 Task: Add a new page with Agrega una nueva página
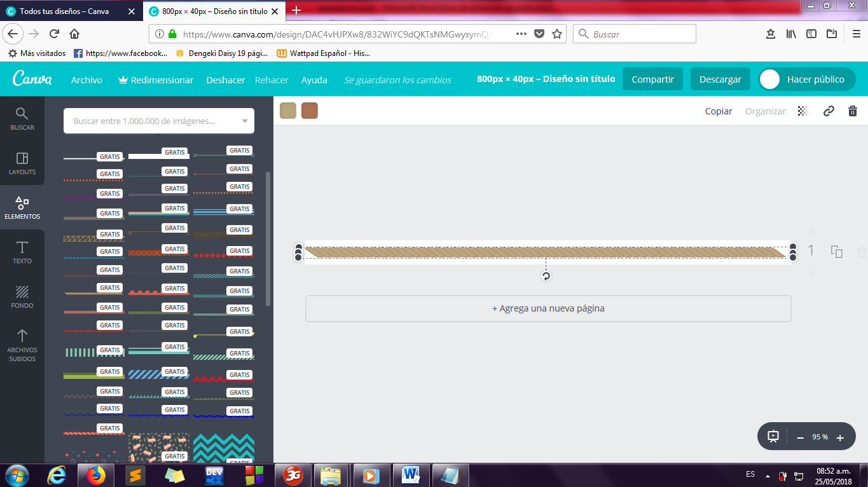(x=548, y=308)
